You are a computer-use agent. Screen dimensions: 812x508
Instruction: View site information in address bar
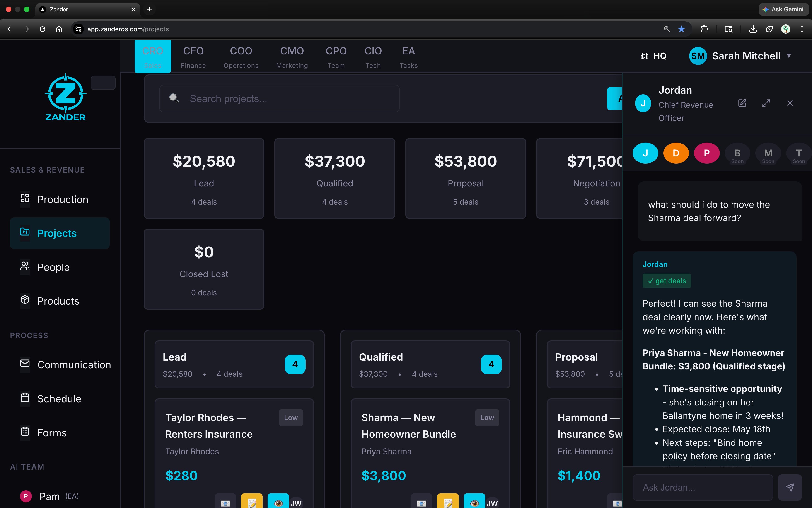[x=79, y=29]
